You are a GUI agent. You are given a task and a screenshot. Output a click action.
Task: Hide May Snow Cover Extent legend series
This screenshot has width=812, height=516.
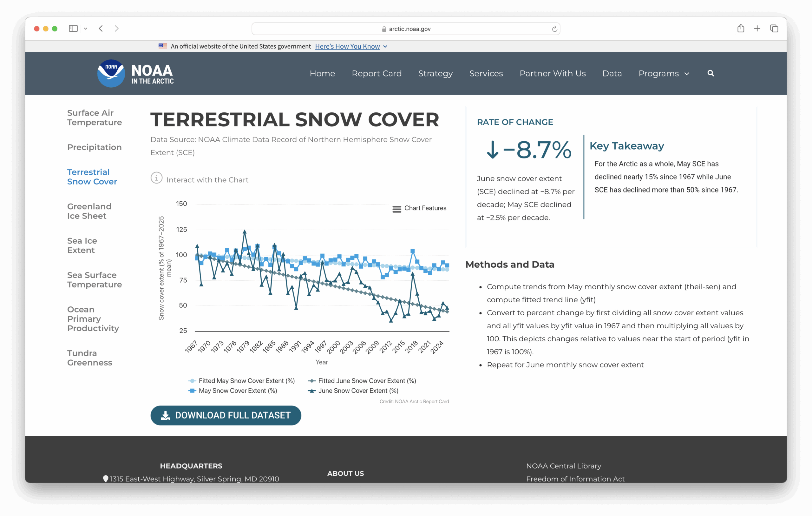tap(237, 391)
